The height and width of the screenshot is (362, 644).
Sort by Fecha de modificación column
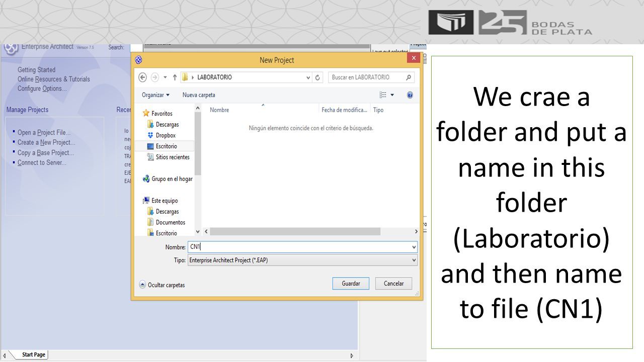345,110
